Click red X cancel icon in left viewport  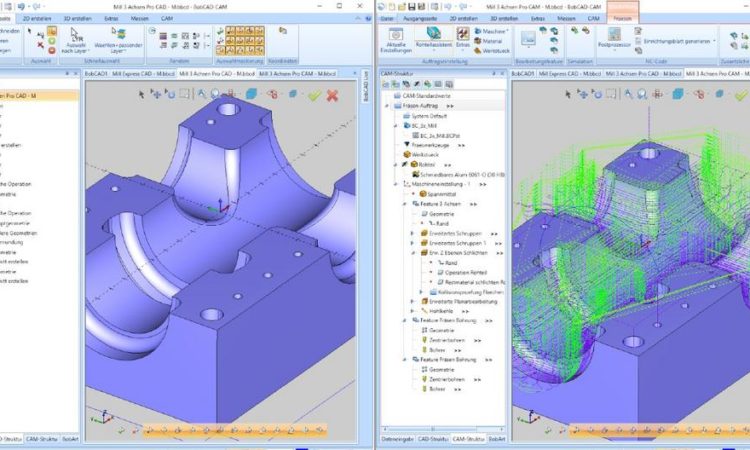(x=332, y=95)
